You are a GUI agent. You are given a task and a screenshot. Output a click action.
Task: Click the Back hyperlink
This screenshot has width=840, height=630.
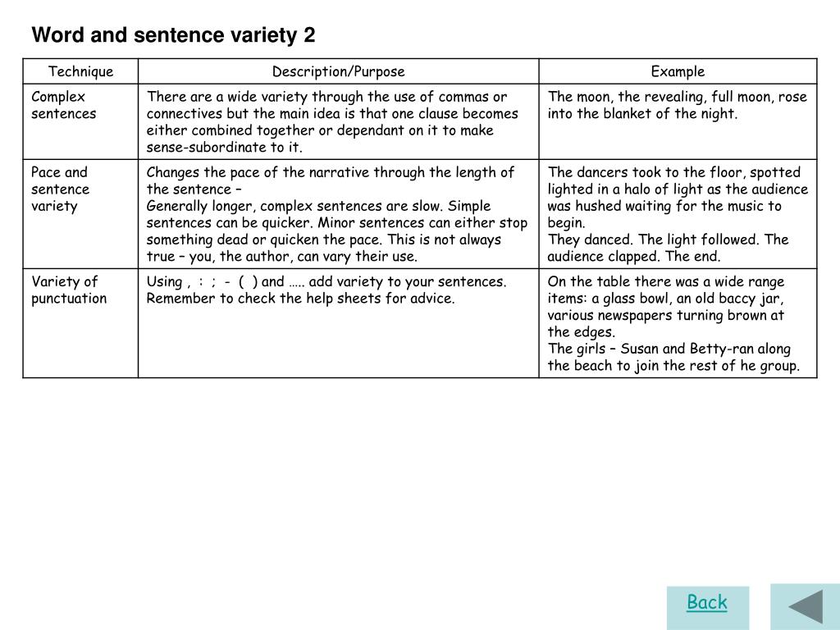click(x=706, y=602)
